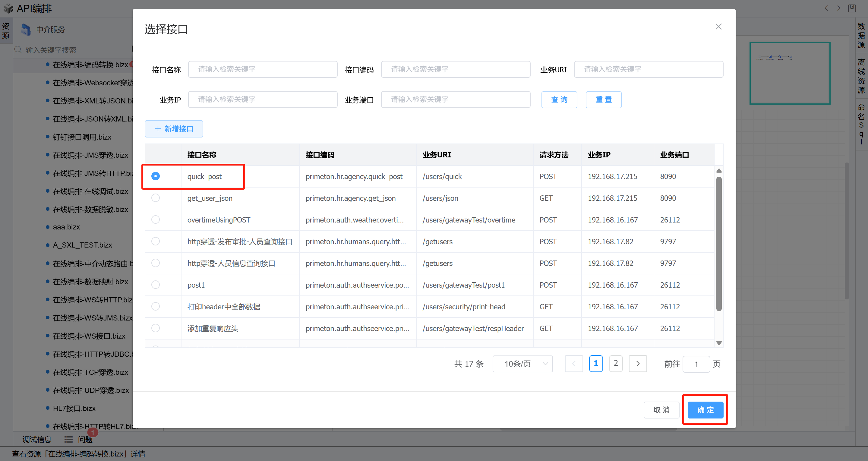868x461 pixels.
Task: Click the save icon in top-right corner
Action: 852,8
